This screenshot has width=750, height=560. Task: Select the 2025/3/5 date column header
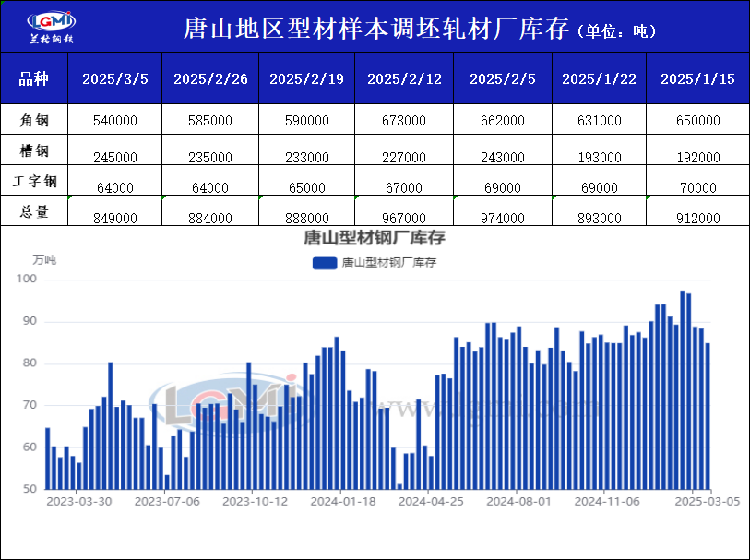[114, 78]
